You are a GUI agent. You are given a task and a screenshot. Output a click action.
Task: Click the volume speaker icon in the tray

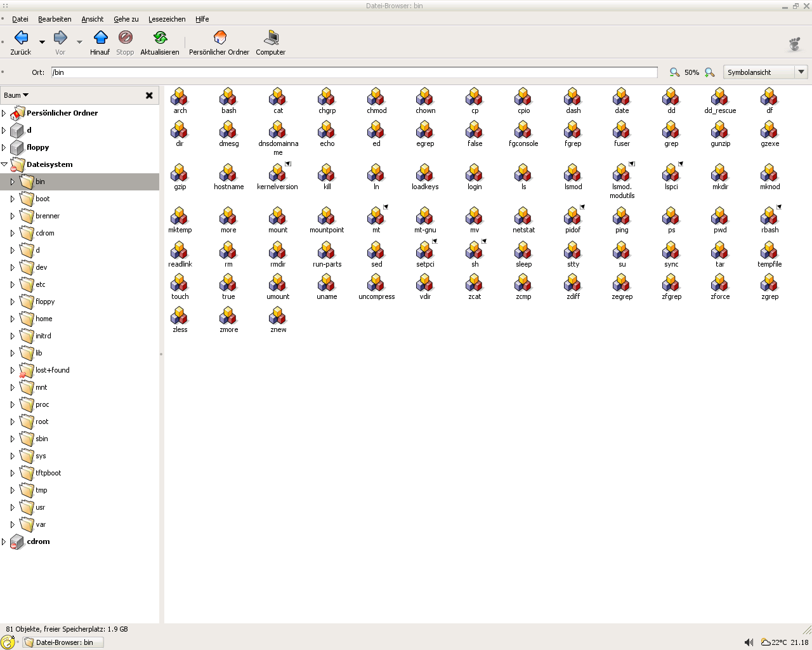click(749, 642)
